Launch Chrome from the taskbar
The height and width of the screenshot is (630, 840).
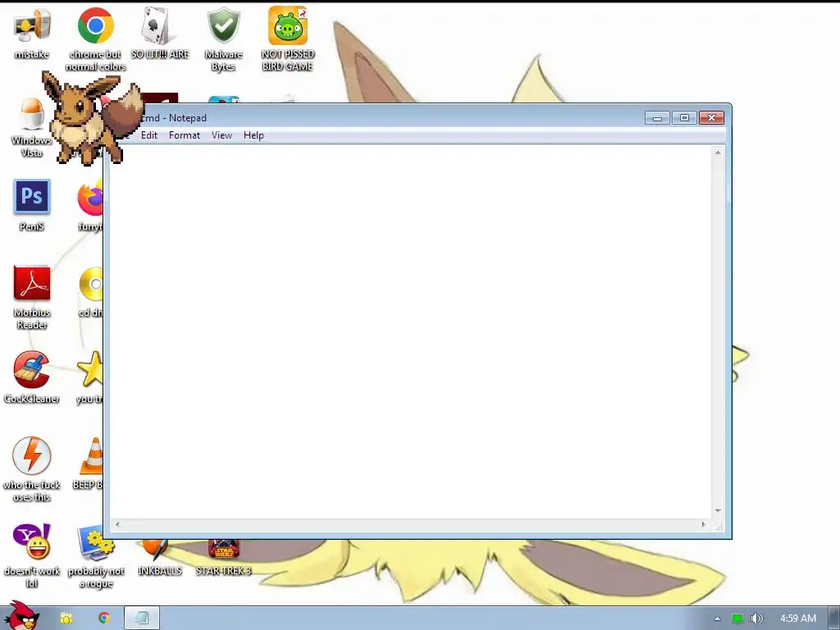click(103, 619)
